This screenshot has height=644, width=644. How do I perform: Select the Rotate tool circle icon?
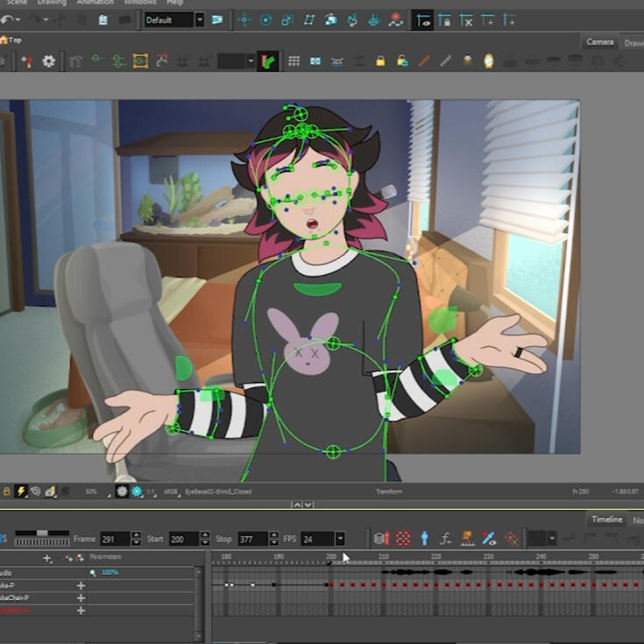click(x=265, y=19)
